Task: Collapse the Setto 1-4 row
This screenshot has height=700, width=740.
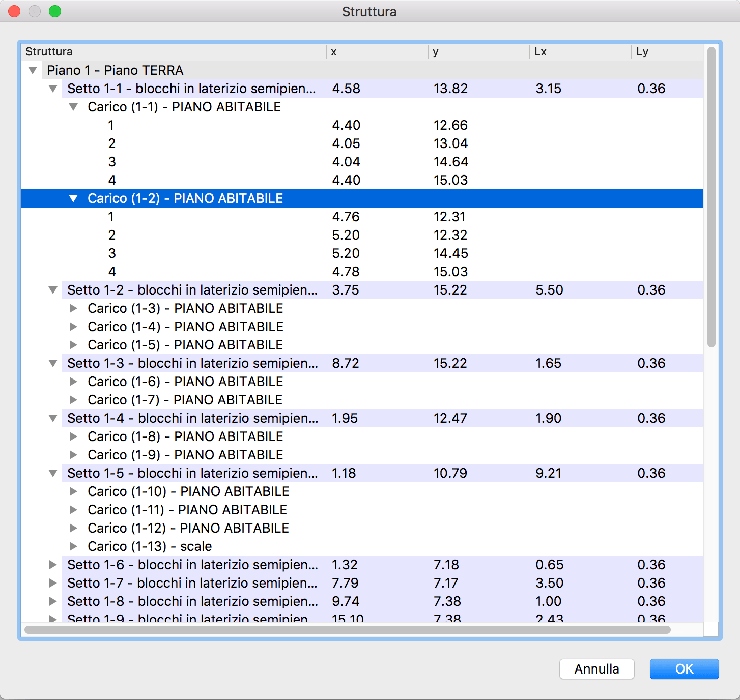Action: 53,418
